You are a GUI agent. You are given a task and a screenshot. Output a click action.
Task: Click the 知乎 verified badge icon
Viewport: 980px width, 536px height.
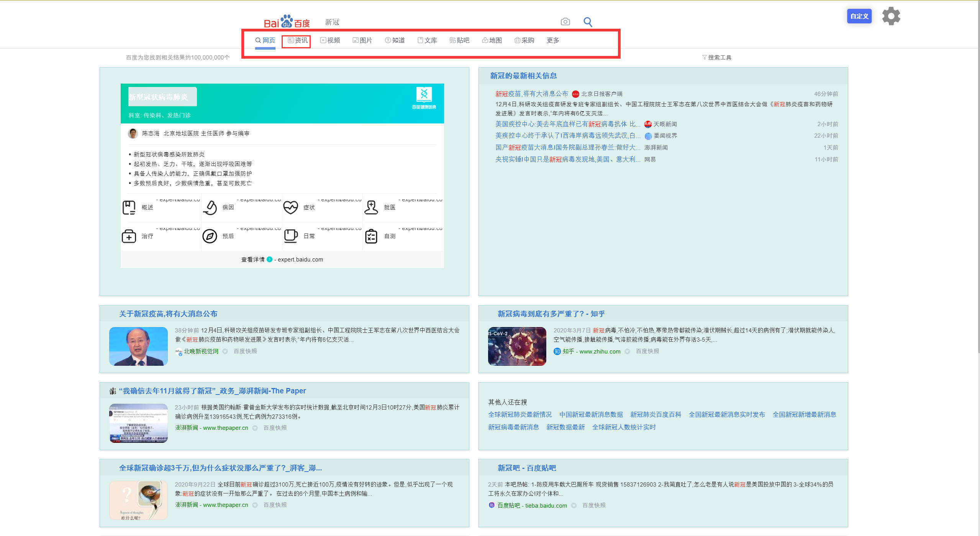click(x=557, y=351)
